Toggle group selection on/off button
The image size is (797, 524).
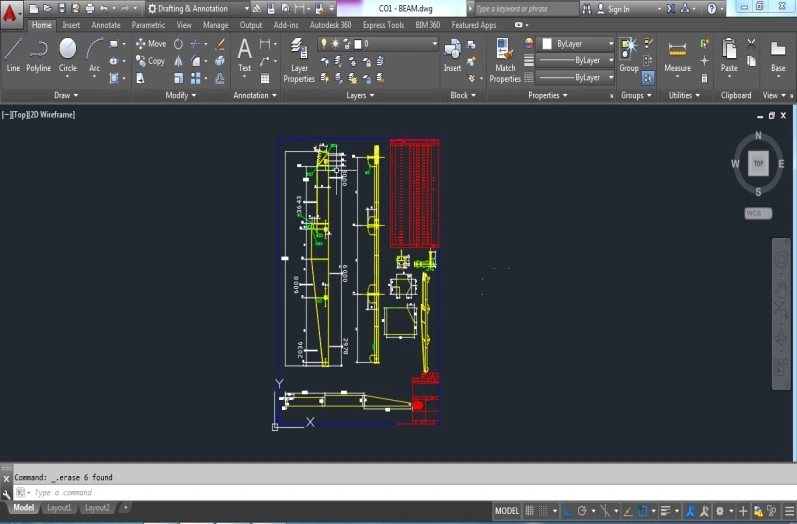tap(648, 78)
